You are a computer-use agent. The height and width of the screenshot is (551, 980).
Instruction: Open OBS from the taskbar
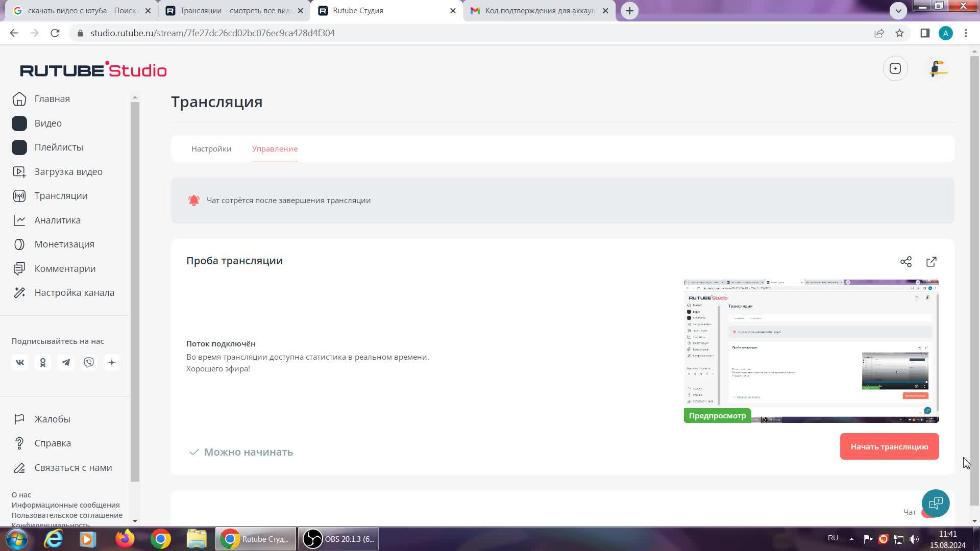(x=338, y=539)
